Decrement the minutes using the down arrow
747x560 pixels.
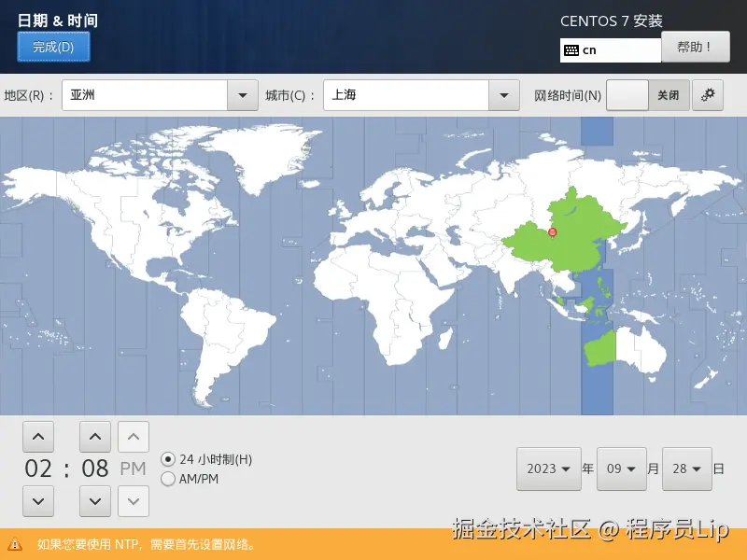(95, 501)
